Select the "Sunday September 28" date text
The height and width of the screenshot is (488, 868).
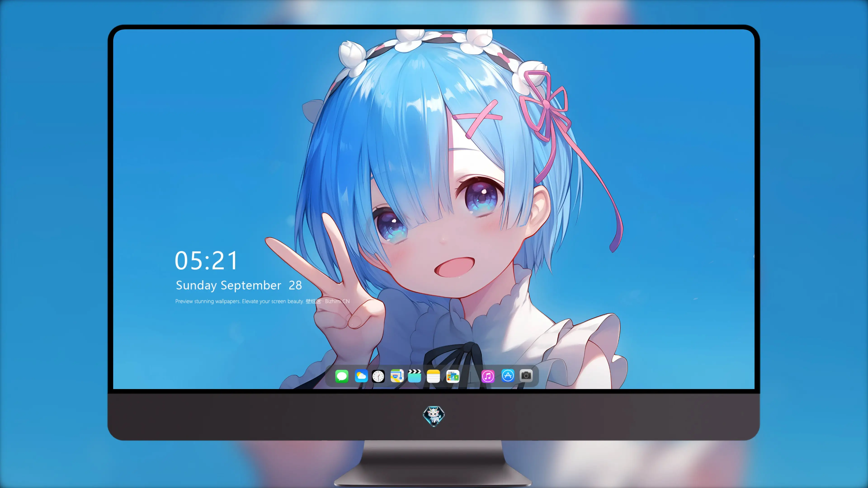click(239, 286)
